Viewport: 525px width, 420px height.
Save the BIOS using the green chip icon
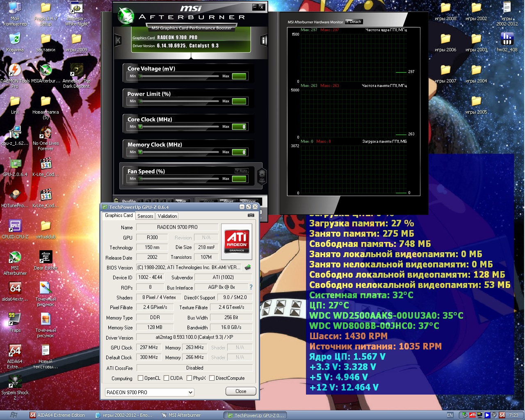(248, 267)
